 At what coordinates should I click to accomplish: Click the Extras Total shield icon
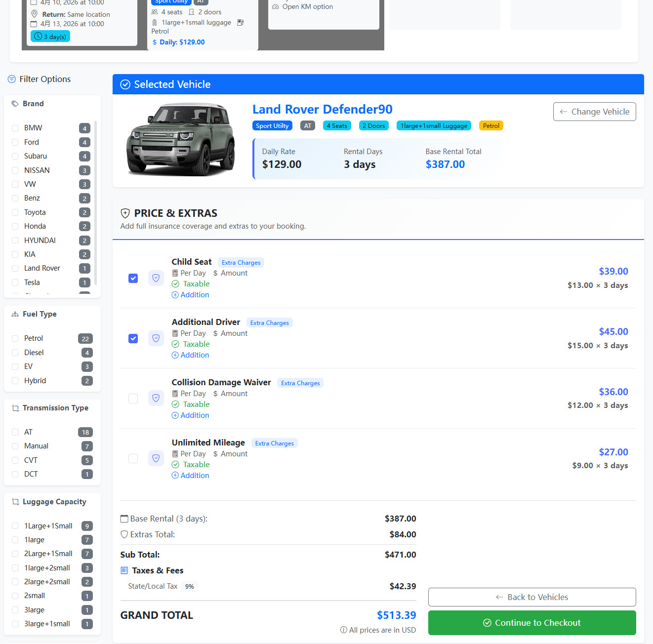pyautogui.click(x=124, y=534)
